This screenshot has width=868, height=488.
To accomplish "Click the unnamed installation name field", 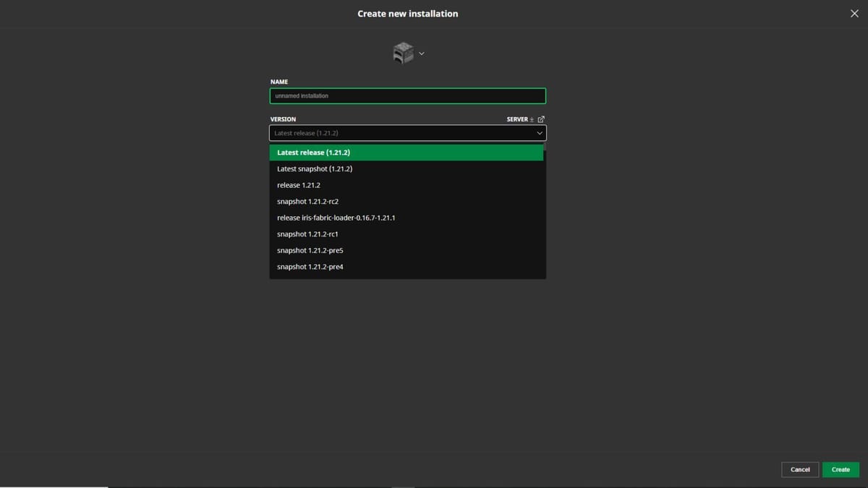I will [407, 95].
